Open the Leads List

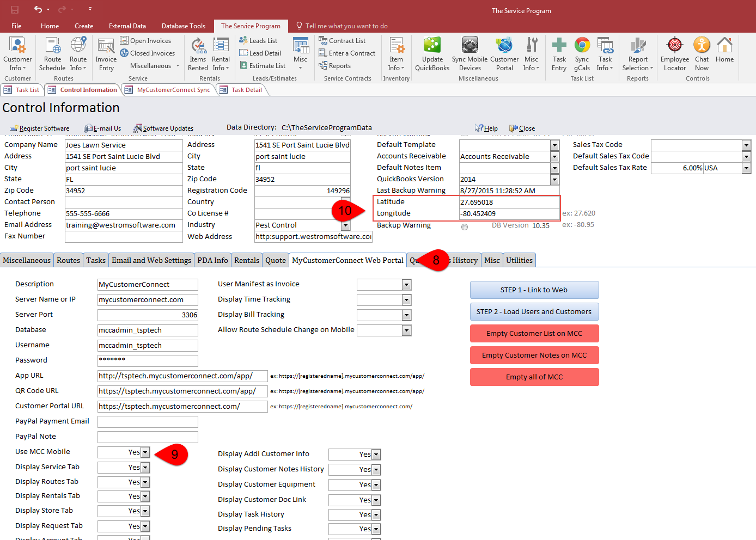pos(258,41)
